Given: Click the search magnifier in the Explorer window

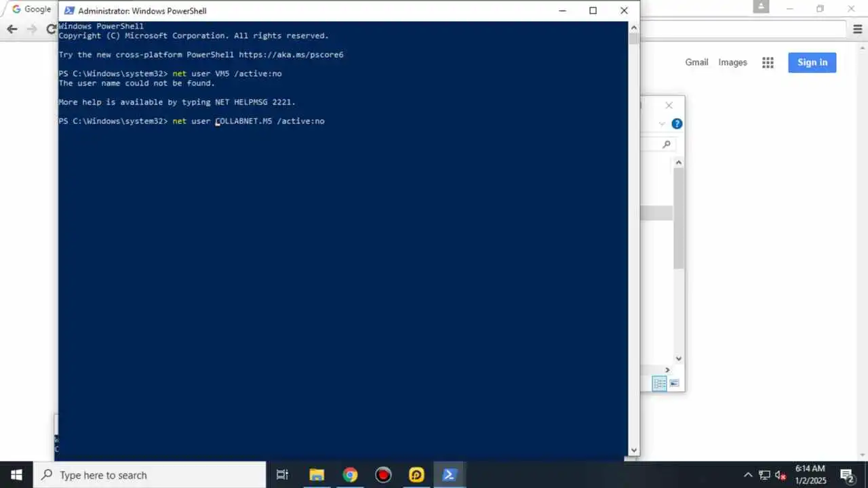Looking at the screenshot, I should click(x=667, y=144).
